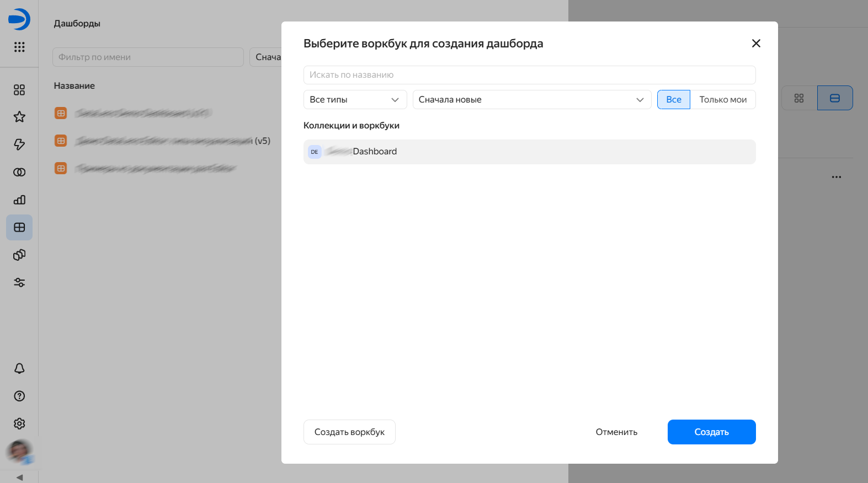The width and height of the screenshot is (868, 483).
Task: Open the "Сначала новые" sort dropdown
Action: point(531,100)
